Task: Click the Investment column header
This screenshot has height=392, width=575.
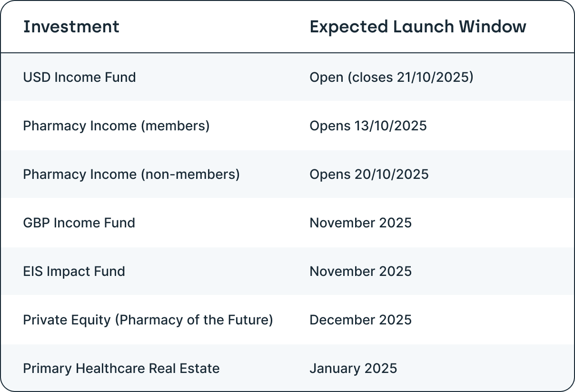Action: click(71, 27)
